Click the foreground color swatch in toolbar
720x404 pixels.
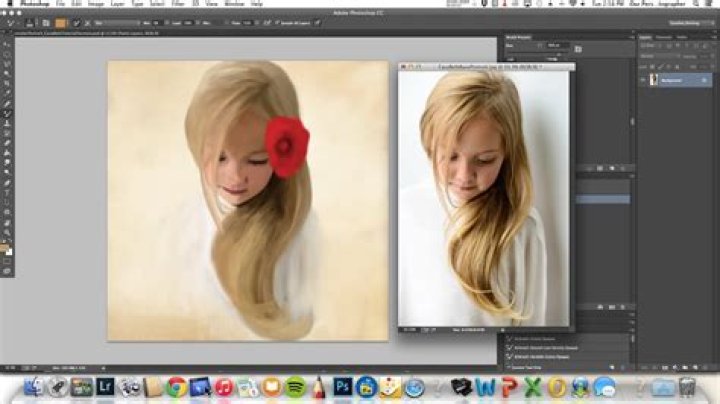pos(6,246)
